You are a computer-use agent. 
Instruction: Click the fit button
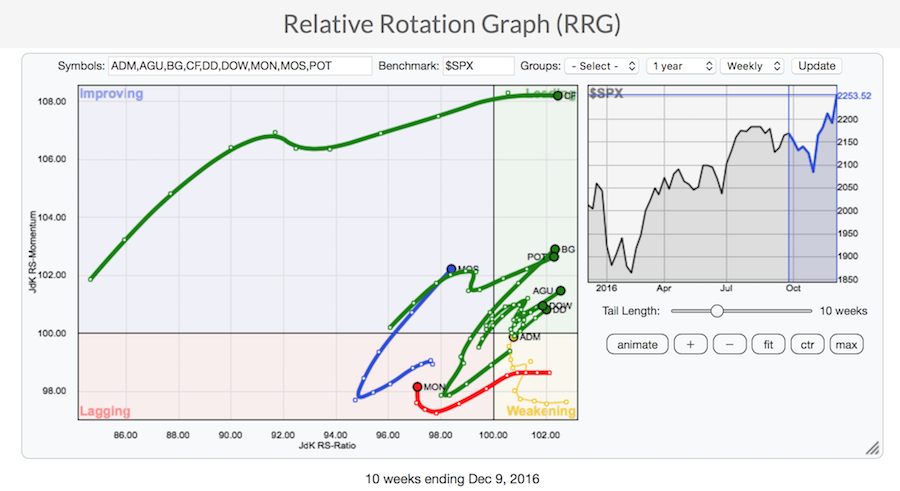tap(769, 345)
